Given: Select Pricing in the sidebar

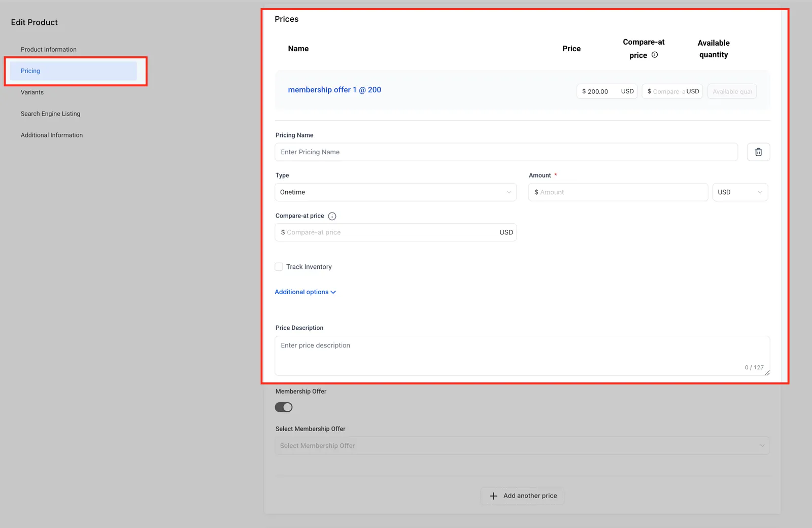Looking at the screenshot, I should pos(74,71).
